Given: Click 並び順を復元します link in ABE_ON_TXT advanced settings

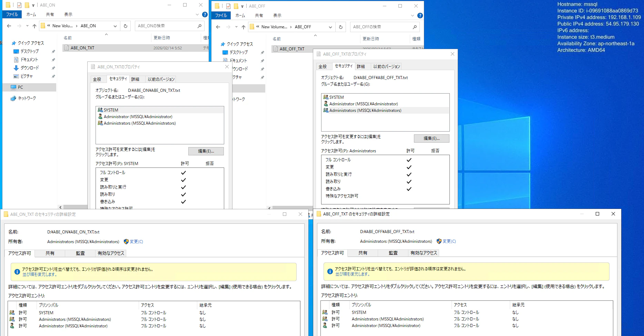Looking at the screenshot, I should pyautogui.click(x=40, y=275).
